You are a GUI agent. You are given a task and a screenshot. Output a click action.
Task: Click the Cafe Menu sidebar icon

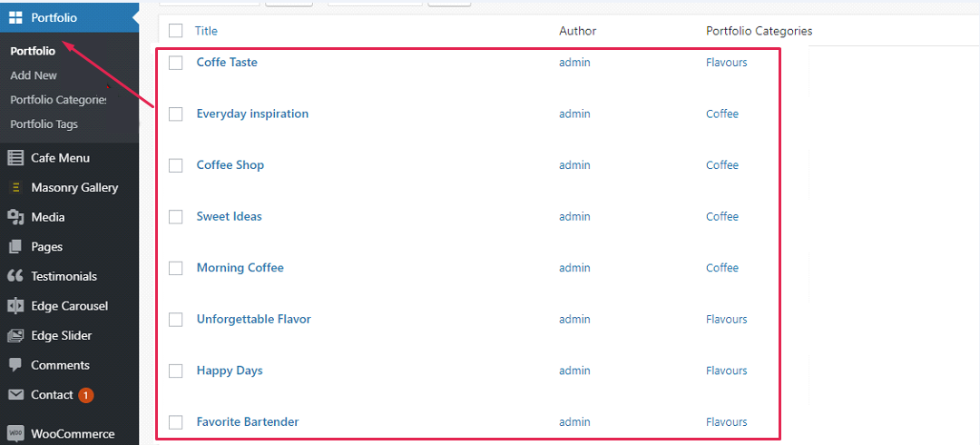pos(15,158)
